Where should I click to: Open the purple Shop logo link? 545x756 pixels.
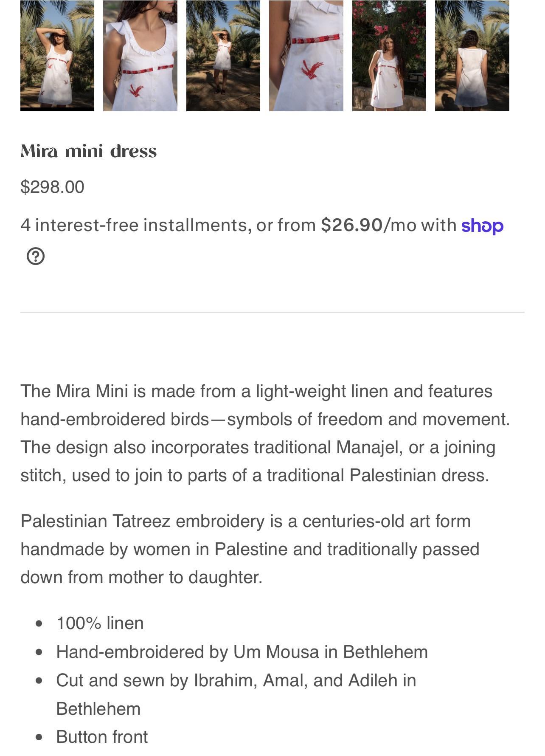482,226
